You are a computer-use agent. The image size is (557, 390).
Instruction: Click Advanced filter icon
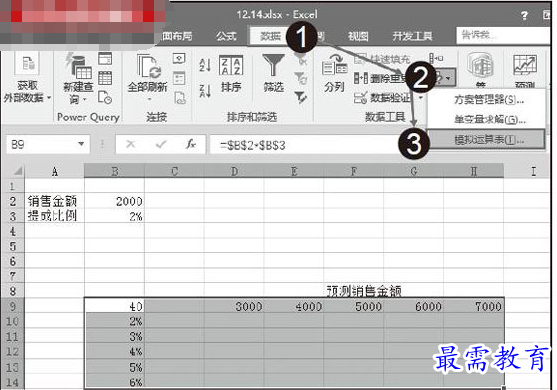click(x=301, y=97)
